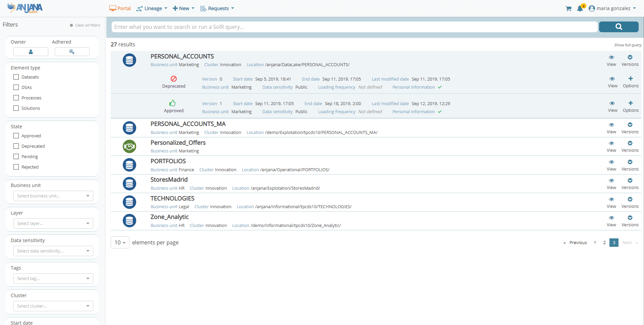The width and height of the screenshot is (644, 325).
Task: Click the Clear all filters link
Action: pyautogui.click(x=85, y=25)
